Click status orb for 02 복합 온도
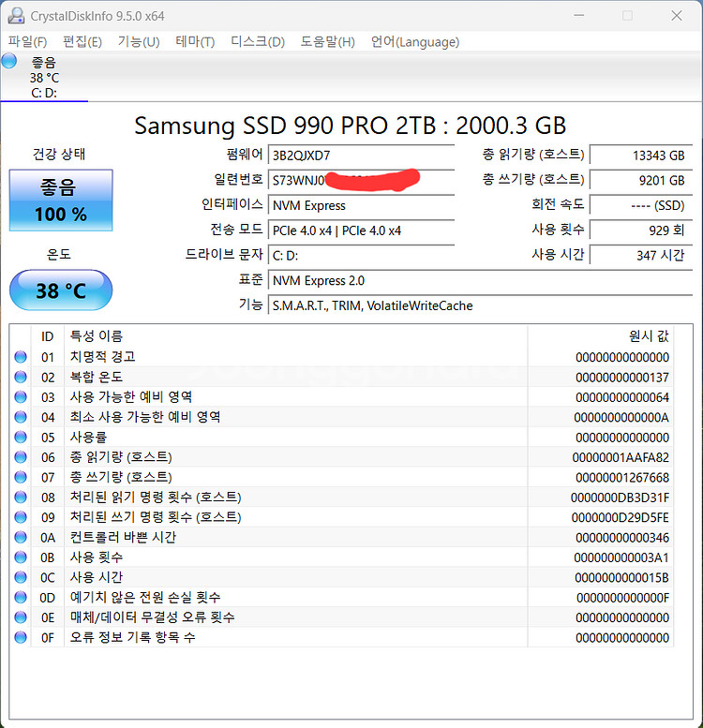703x728 pixels. pos(21,377)
